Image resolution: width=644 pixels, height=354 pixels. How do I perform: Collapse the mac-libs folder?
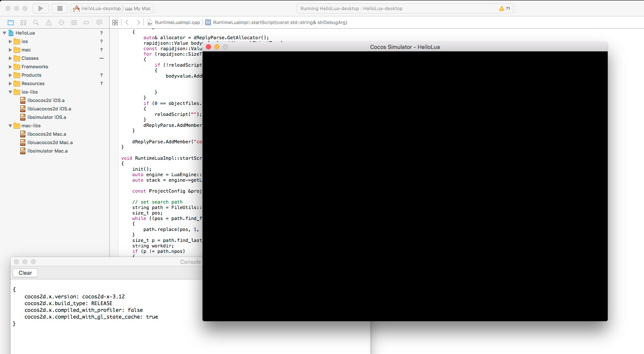11,126
